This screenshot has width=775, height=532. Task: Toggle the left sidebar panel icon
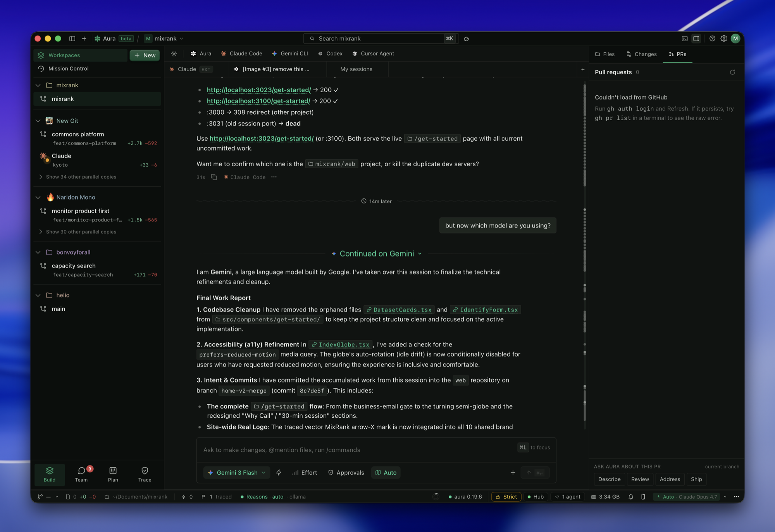[x=72, y=39]
